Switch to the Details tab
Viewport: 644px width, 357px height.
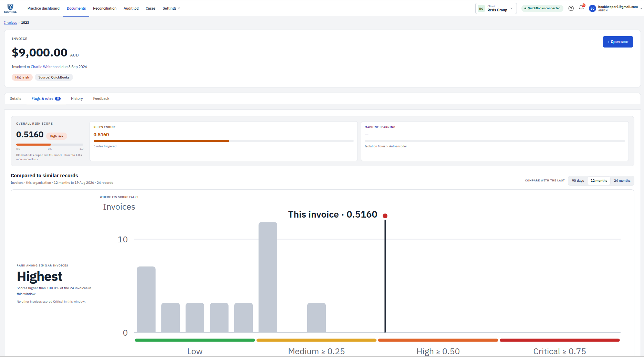(15, 98)
